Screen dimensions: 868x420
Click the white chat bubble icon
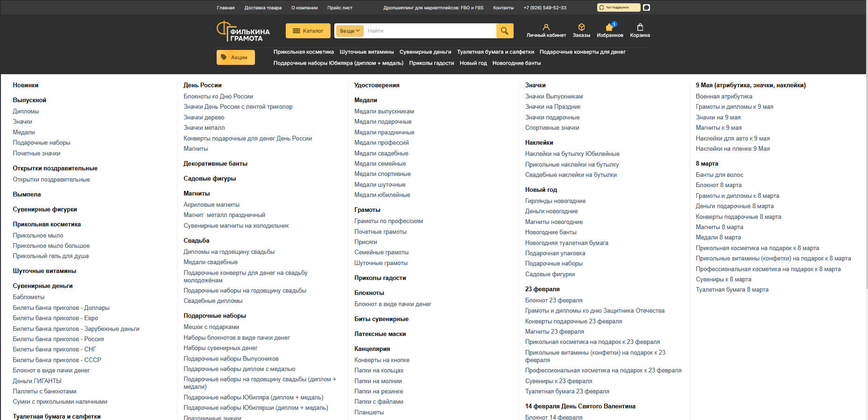[x=646, y=7]
